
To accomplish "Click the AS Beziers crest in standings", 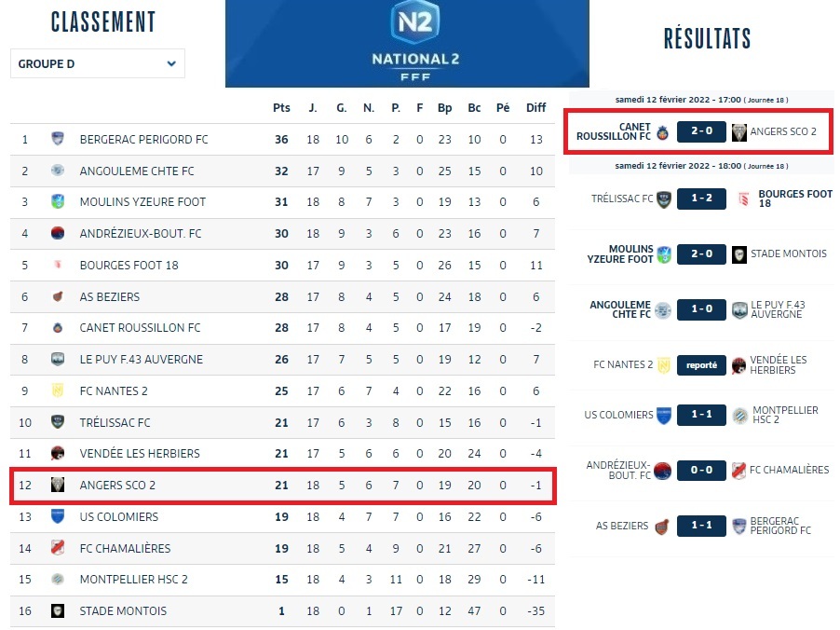I will click(x=58, y=297).
